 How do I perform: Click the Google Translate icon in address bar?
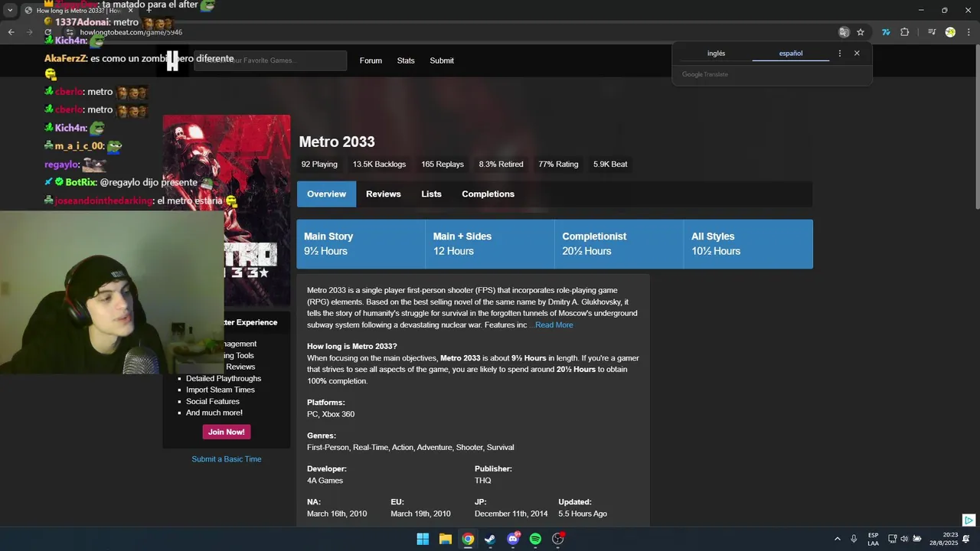point(844,32)
